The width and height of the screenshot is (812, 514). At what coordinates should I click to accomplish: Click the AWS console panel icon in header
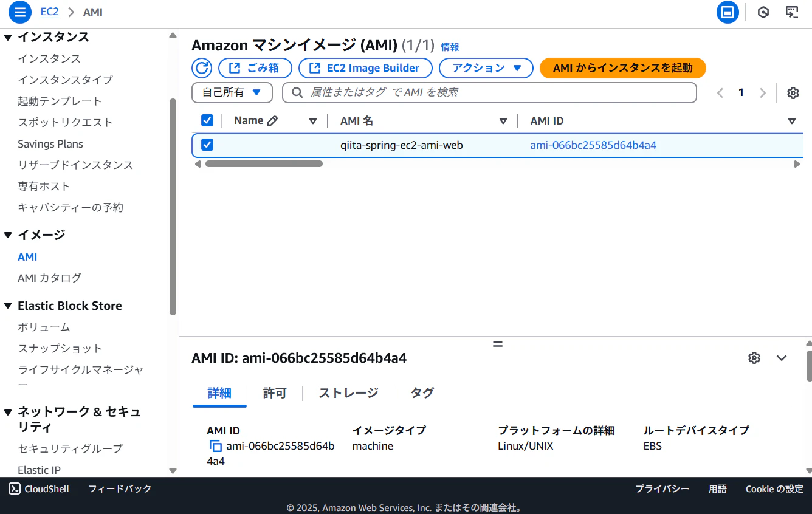pyautogui.click(x=728, y=12)
